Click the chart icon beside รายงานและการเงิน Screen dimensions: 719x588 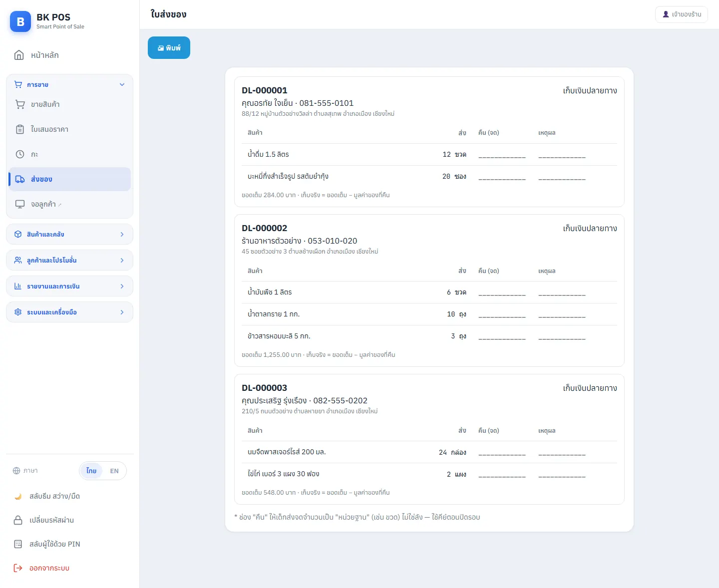(18, 286)
